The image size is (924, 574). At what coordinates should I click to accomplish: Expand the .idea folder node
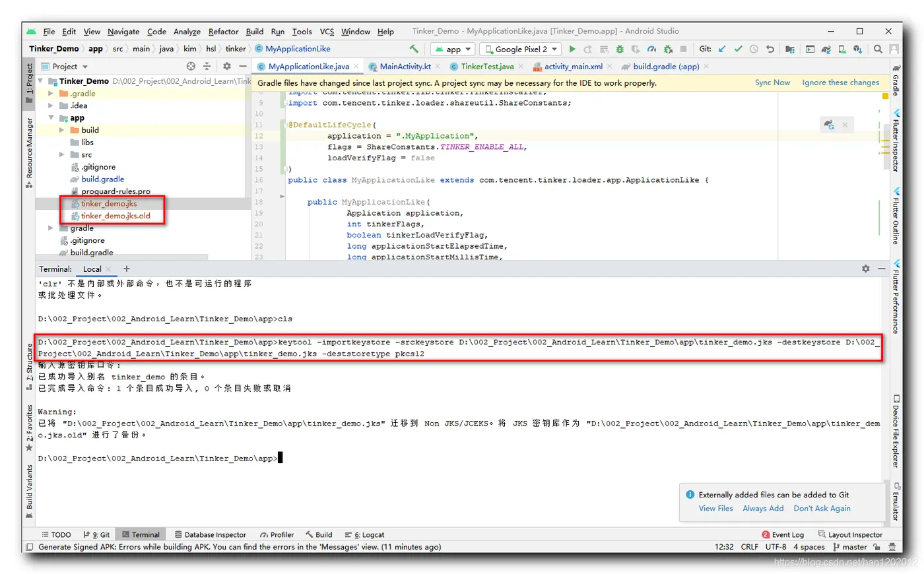point(51,106)
